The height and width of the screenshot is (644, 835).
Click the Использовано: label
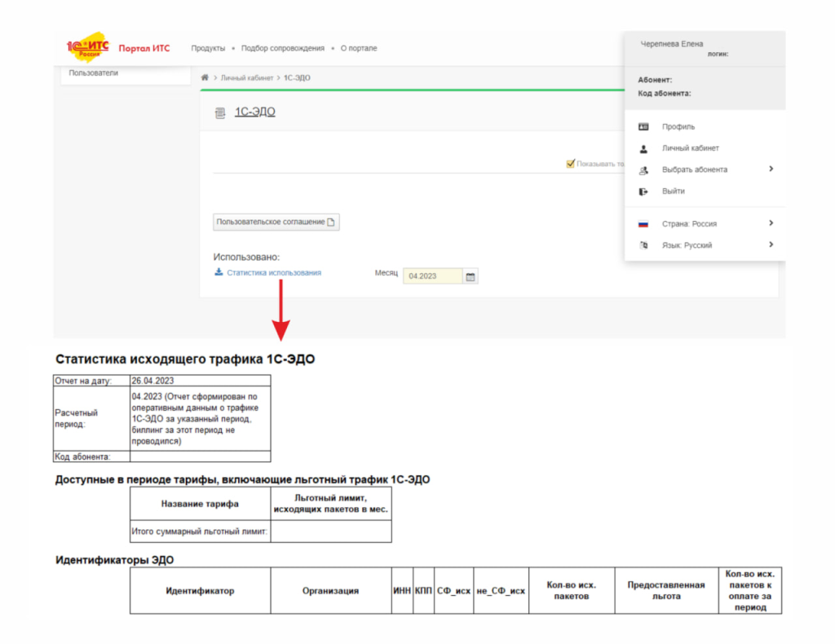pyautogui.click(x=246, y=257)
